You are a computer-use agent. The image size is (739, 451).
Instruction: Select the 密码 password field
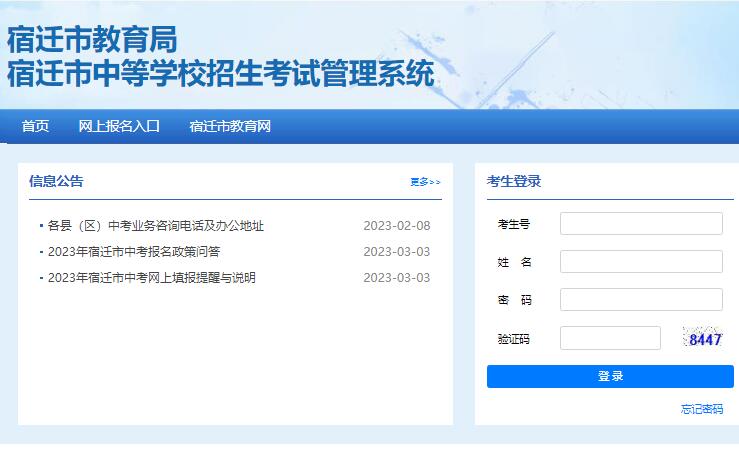click(641, 300)
